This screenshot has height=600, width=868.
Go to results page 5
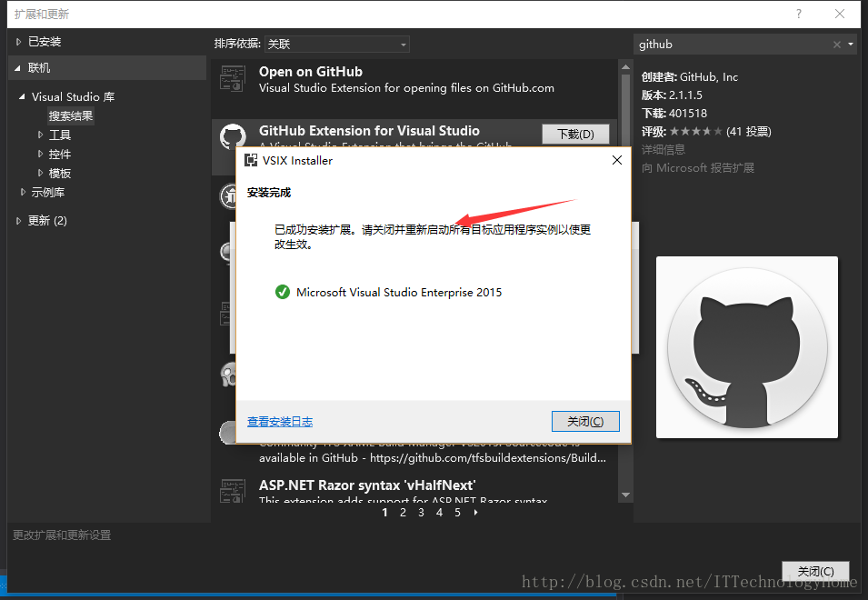[x=457, y=513]
